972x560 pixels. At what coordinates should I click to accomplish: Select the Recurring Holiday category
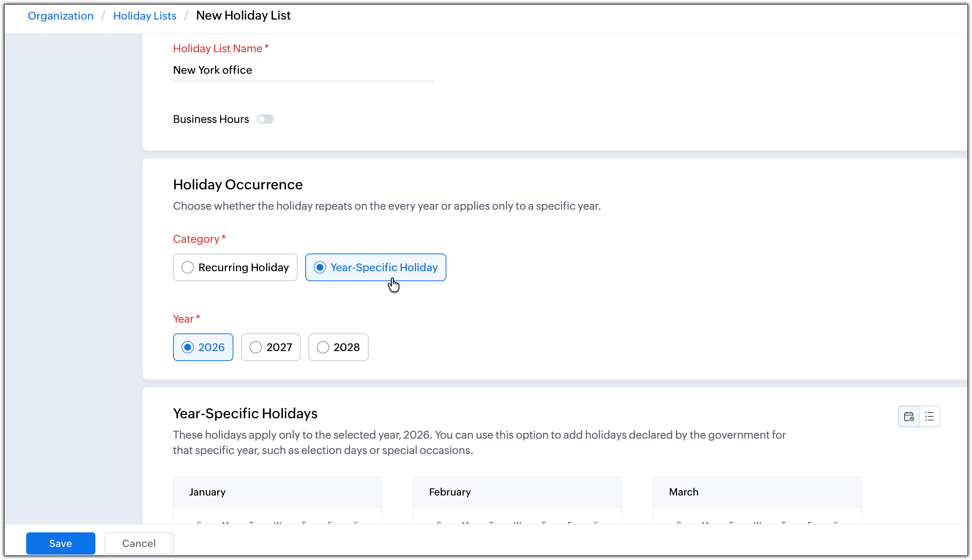pos(235,267)
